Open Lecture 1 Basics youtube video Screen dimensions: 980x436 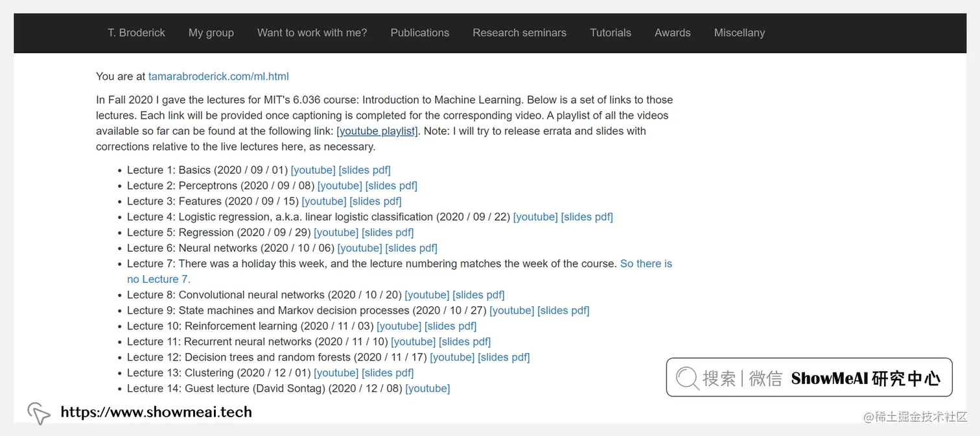click(313, 169)
